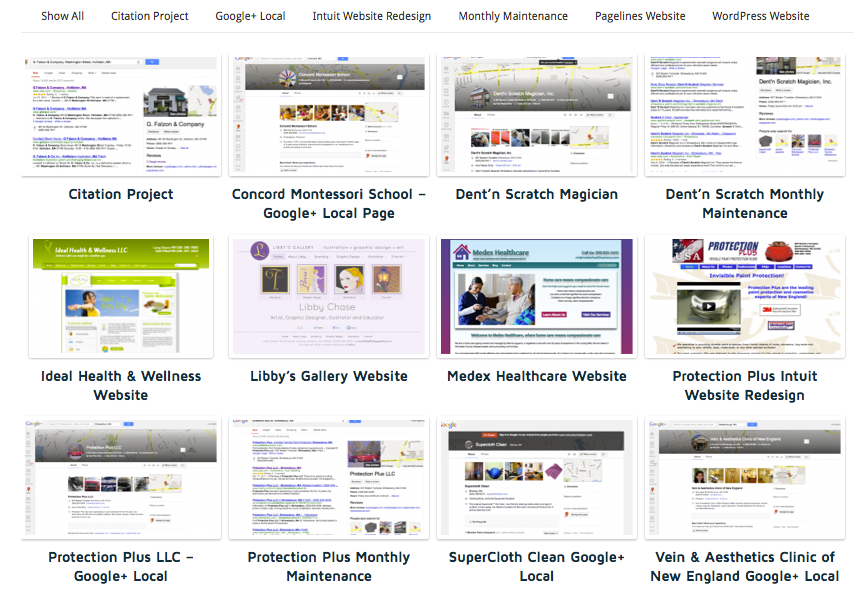
Task: Switch to Intuit Website Redesign filter
Action: [x=371, y=16]
